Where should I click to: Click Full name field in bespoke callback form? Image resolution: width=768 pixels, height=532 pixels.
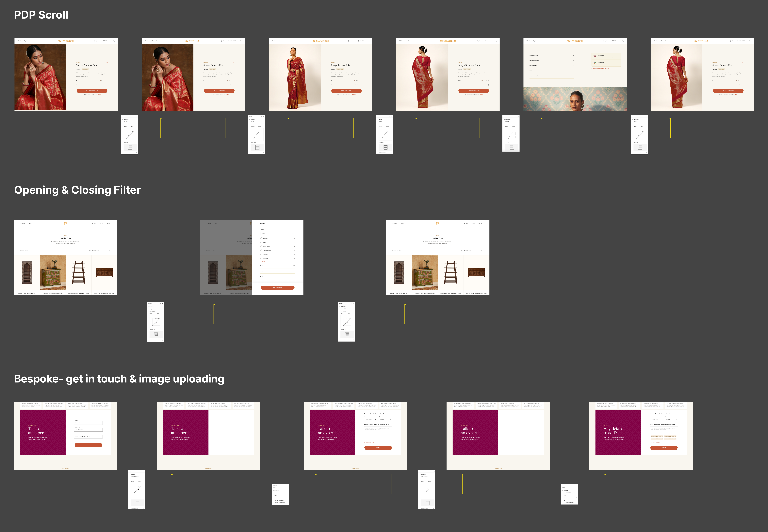(88, 423)
